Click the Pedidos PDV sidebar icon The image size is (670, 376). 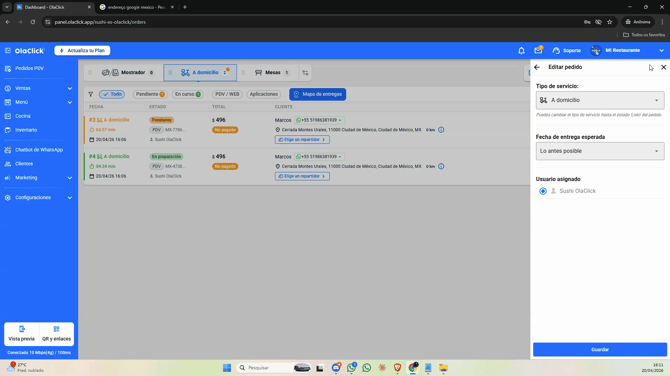(8, 68)
